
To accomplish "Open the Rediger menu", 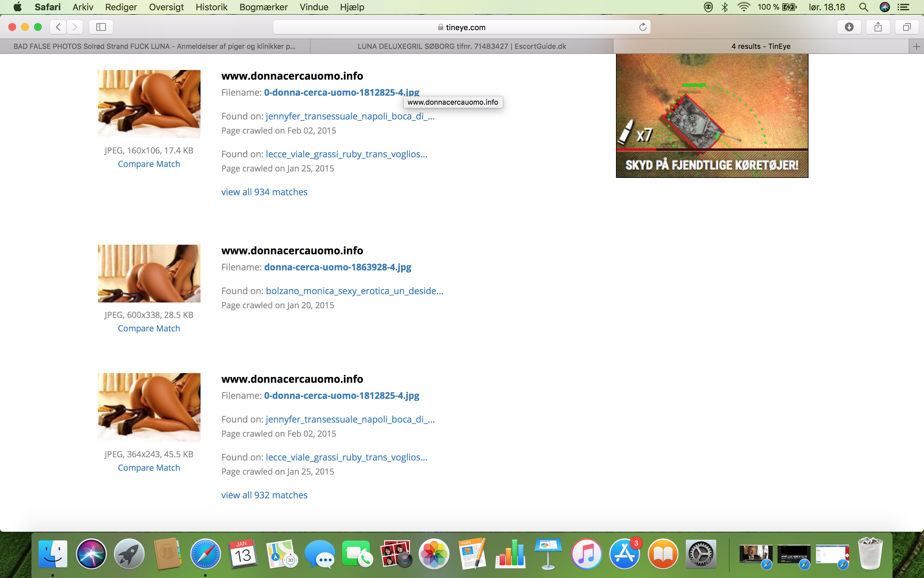I will pos(121,7).
